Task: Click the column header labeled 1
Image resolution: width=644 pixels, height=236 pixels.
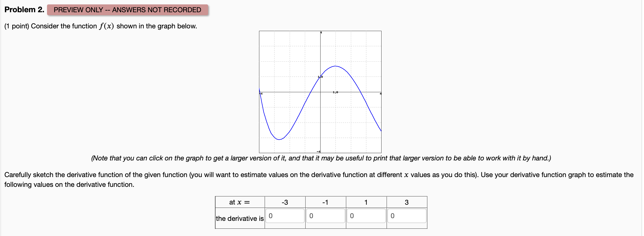Action: 366,202
